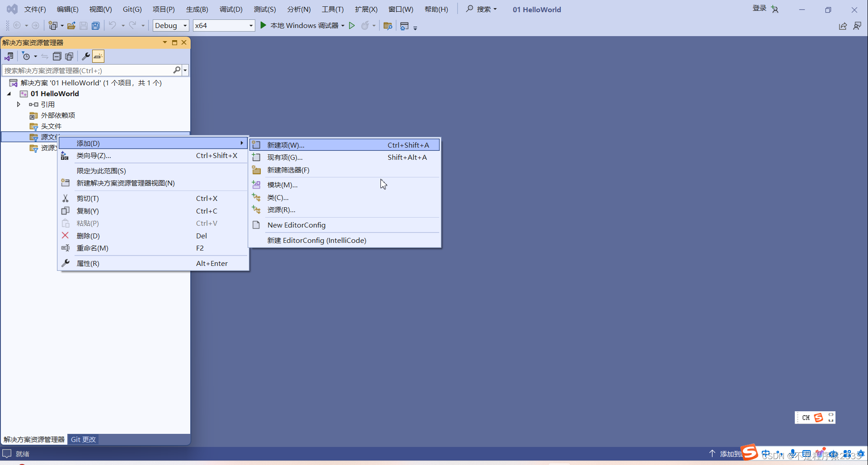Click the open file folder icon

pyautogui.click(x=71, y=26)
